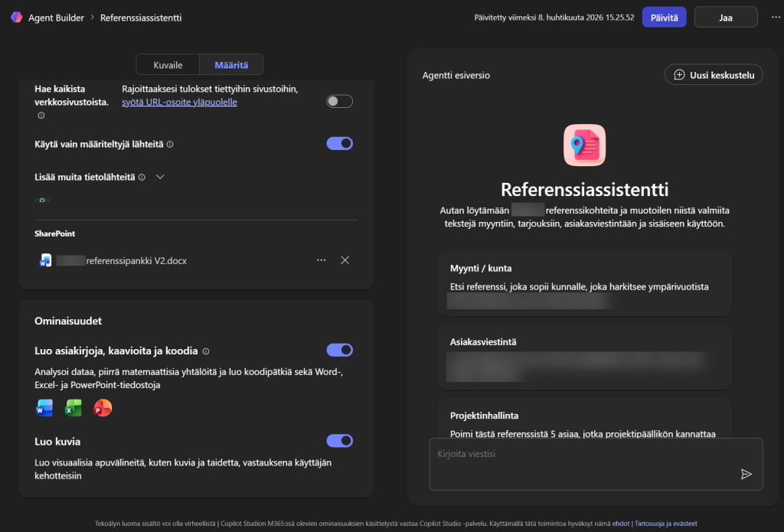Click the Excel icon under document creation

(x=73, y=408)
